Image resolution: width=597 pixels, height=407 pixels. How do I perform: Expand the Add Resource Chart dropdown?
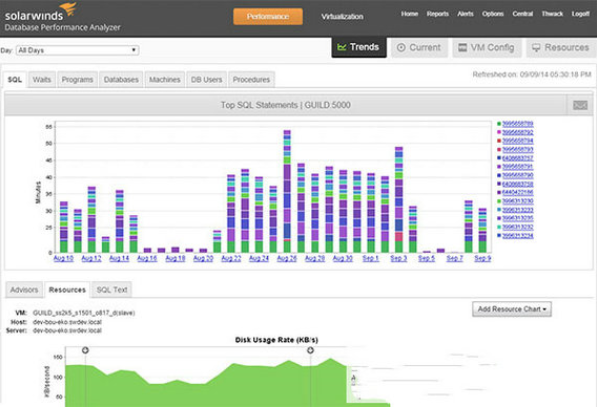coord(512,309)
